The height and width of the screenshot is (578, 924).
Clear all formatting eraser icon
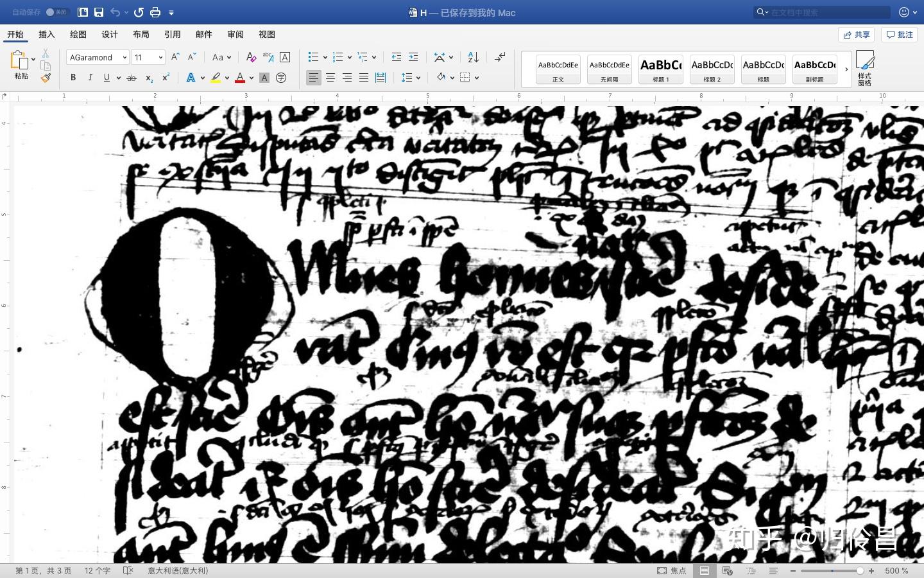[252, 57]
